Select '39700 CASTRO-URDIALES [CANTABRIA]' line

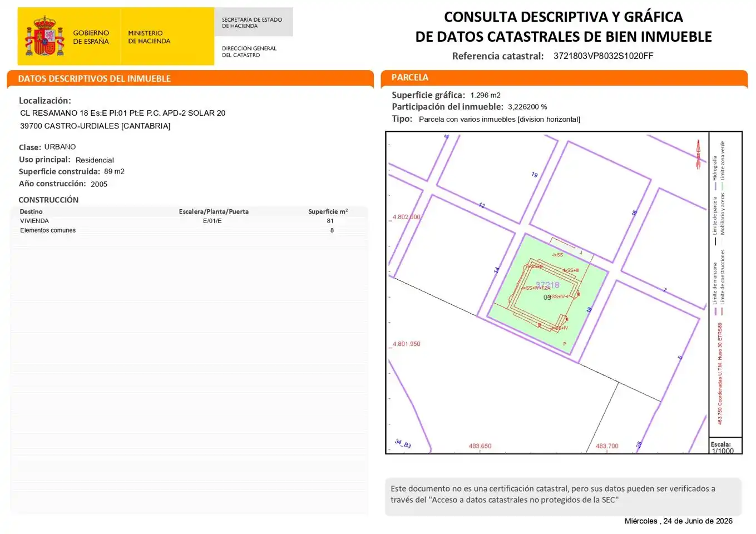click(x=95, y=126)
